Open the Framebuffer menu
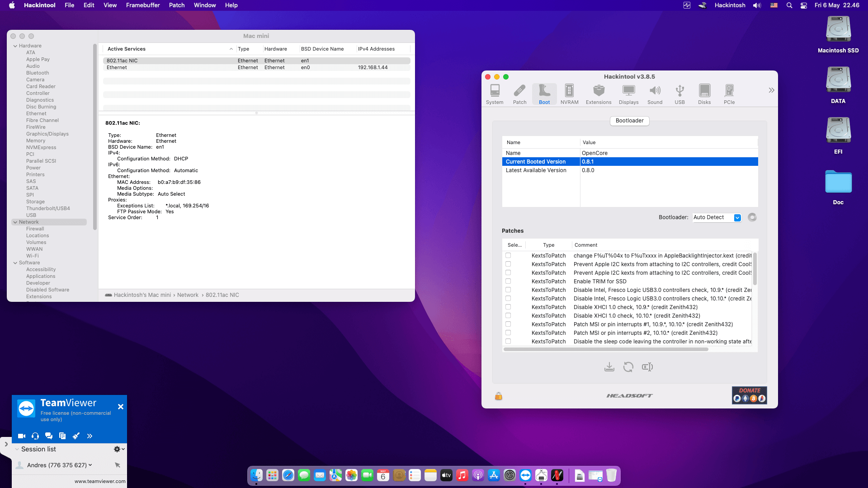 tap(143, 5)
